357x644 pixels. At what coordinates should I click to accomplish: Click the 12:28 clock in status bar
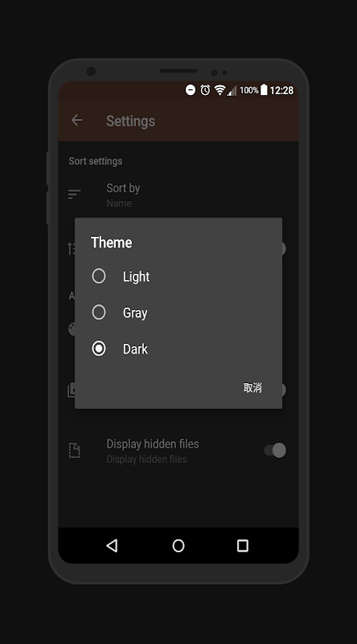(x=281, y=90)
